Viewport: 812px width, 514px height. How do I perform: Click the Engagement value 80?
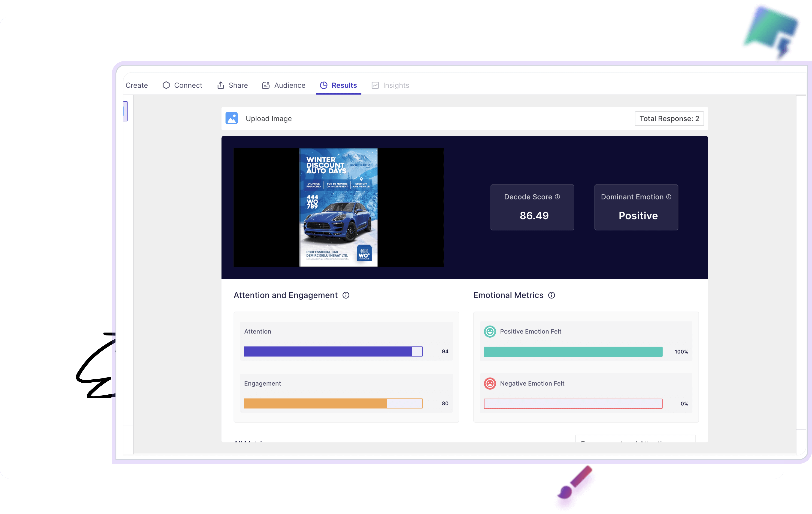point(445,403)
